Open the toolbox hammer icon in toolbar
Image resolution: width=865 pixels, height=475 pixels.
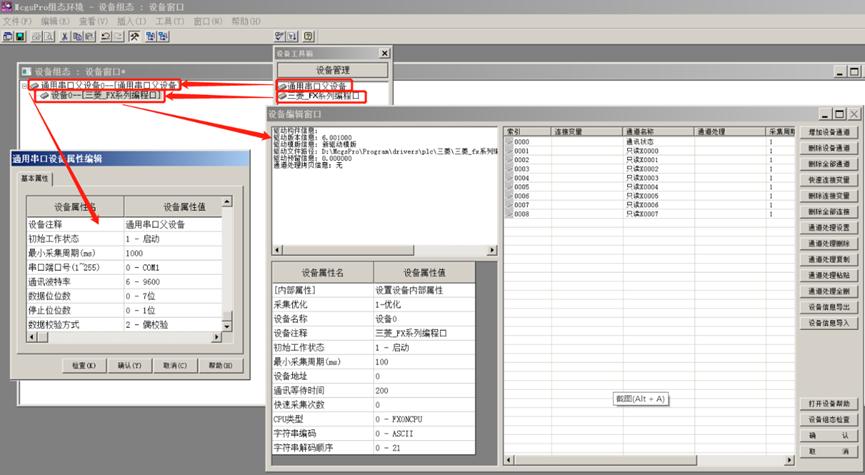pyautogui.click(x=135, y=36)
